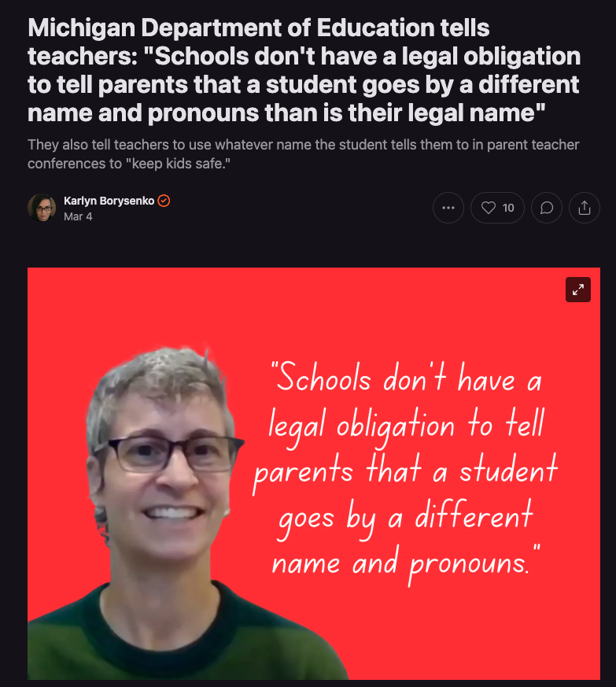Click the orange verified badge beside Karlyn Borysenko
The width and height of the screenshot is (616, 687).
(x=164, y=201)
